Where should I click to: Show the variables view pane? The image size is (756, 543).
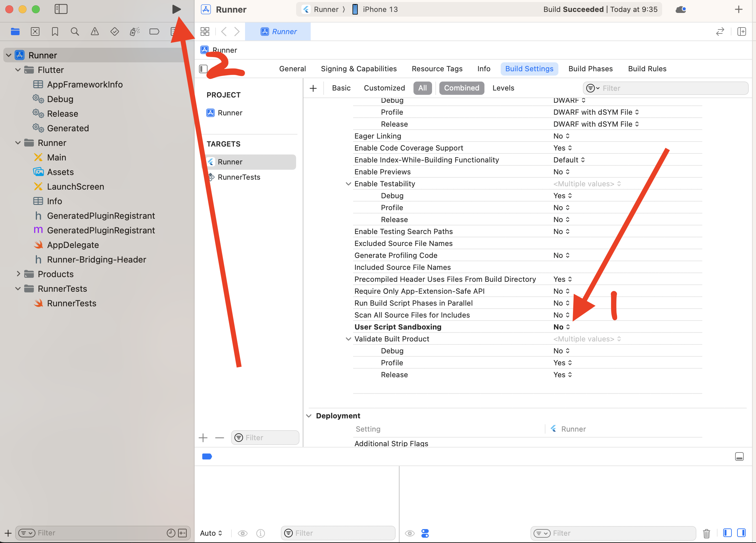[x=727, y=533]
